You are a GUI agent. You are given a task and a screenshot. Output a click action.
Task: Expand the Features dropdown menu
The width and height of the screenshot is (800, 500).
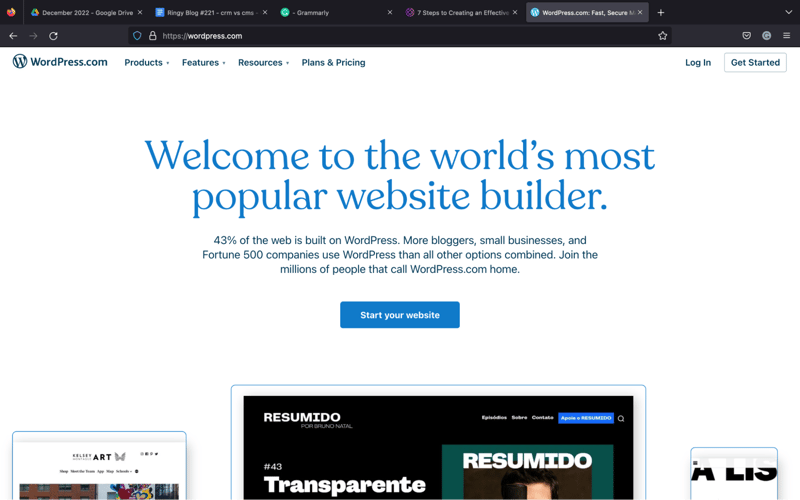coord(204,62)
